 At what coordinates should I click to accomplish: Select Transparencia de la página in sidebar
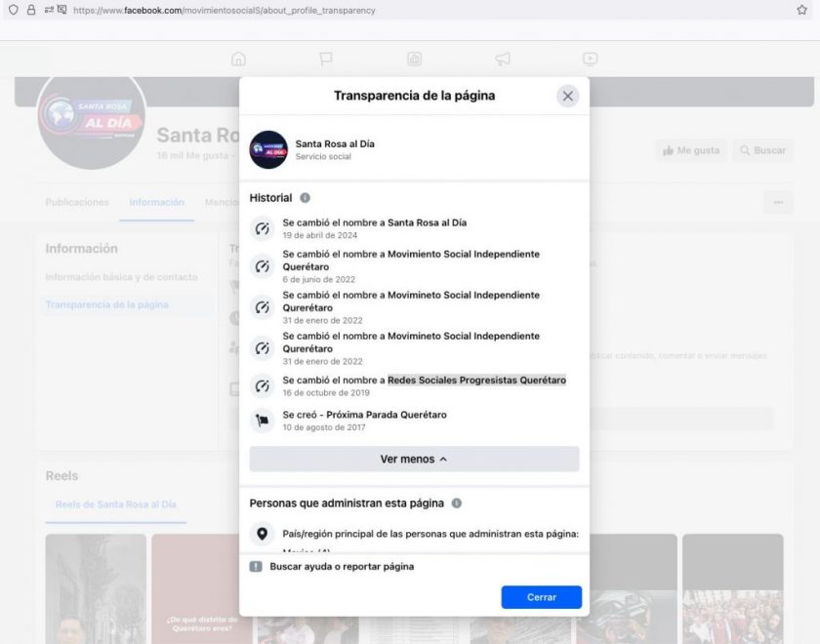click(106, 304)
